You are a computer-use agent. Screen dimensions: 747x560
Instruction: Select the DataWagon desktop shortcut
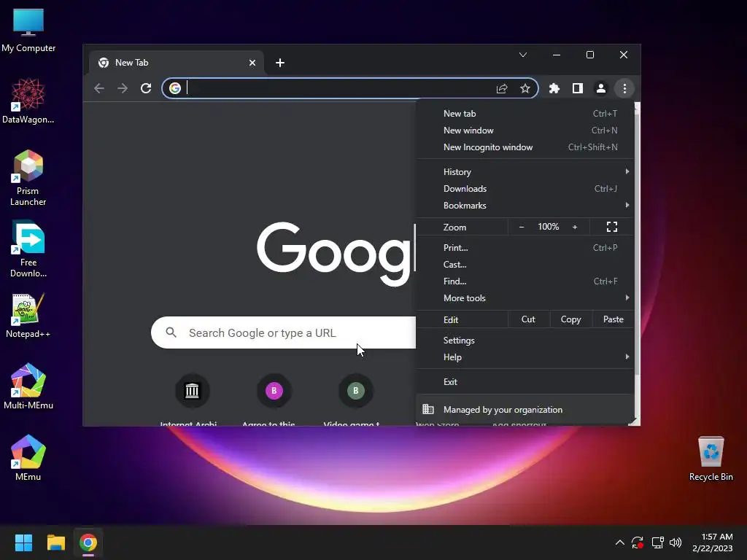click(x=28, y=101)
